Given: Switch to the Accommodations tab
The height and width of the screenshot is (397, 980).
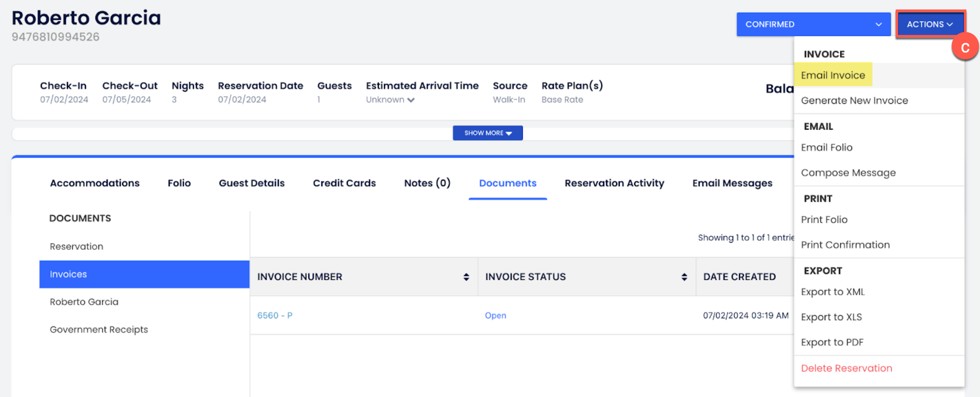Looking at the screenshot, I should point(95,183).
